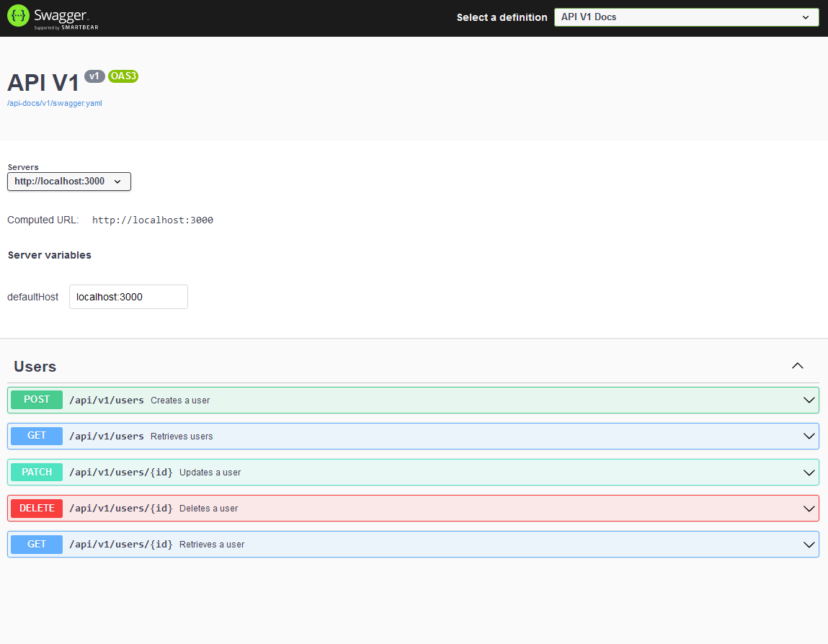Open the Servers dropdown
Viewport: 828px width, 644px height.
(x=68, y=182)
